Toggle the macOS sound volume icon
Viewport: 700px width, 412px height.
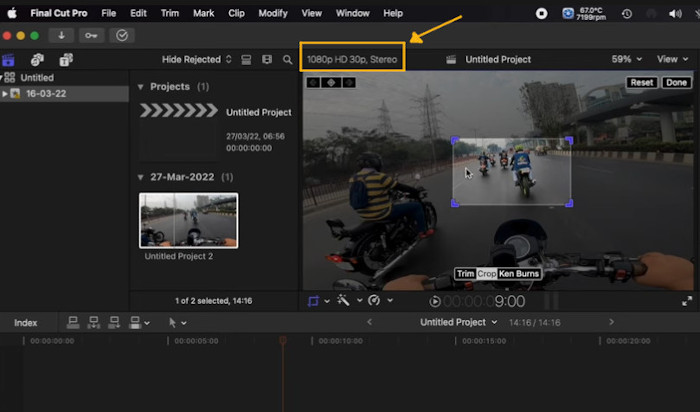[675, 14]
